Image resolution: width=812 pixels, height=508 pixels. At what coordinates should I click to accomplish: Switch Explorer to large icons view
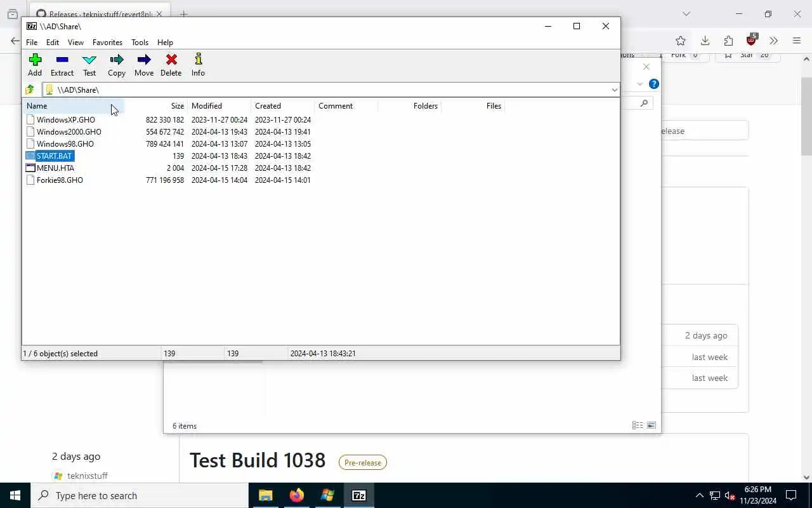[x=651, y=425]
